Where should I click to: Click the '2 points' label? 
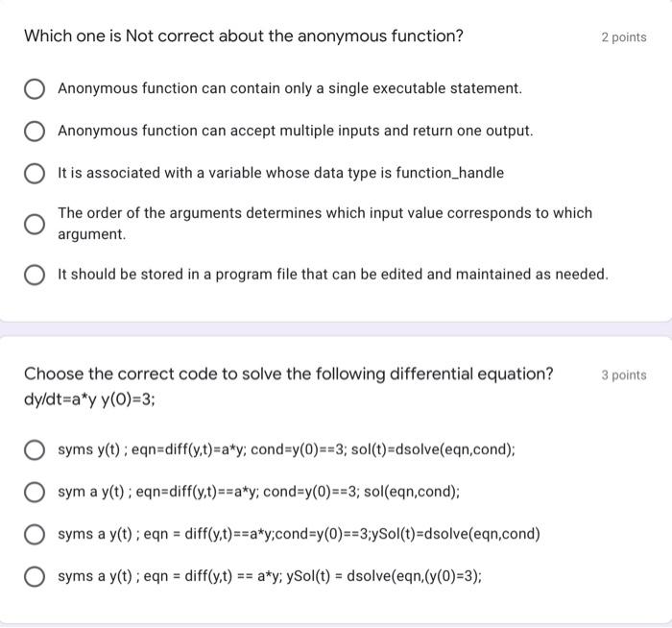623,37
